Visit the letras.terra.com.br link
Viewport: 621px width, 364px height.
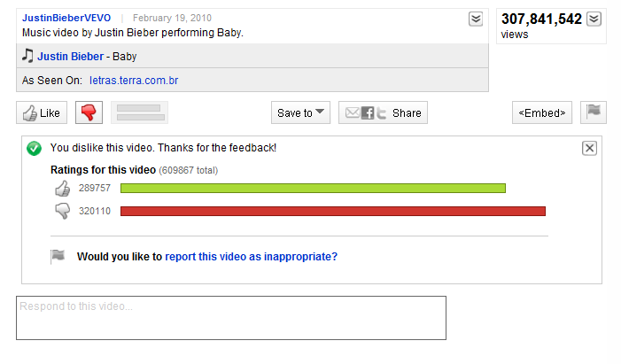[x=134, y=81]
